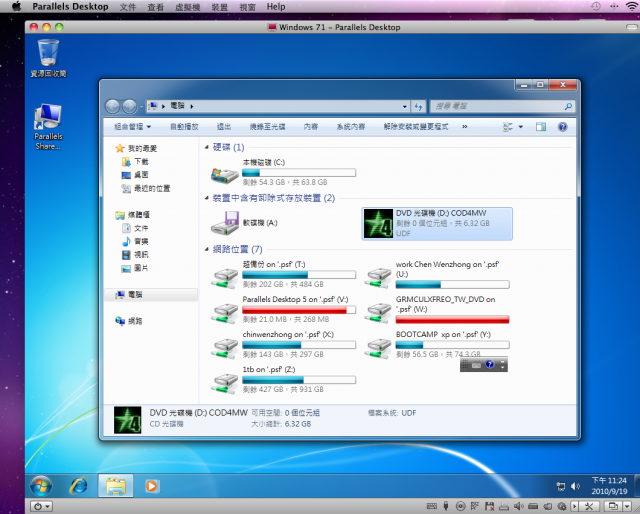Open the Parallels view mode dropdown arrow
This screenshot has width=640, height=514.
[x=627, y=506]
